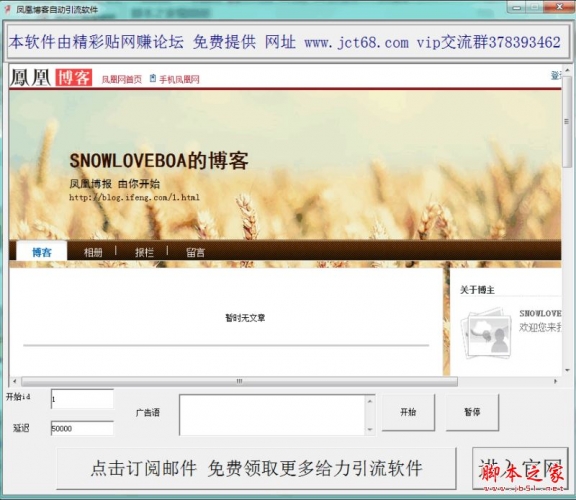Click the 暂停 pause button
The width and height of the screenshot is (576, 500).
(x=472, y=412)
